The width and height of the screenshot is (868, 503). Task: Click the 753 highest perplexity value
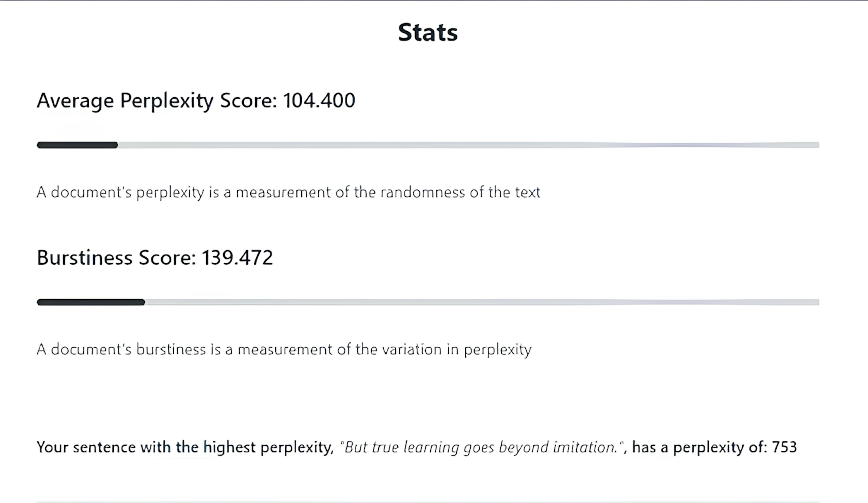[784, 447]
